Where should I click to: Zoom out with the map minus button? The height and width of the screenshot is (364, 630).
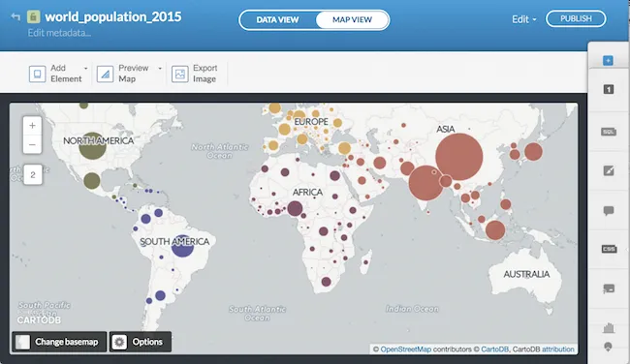tap(32, 144)
